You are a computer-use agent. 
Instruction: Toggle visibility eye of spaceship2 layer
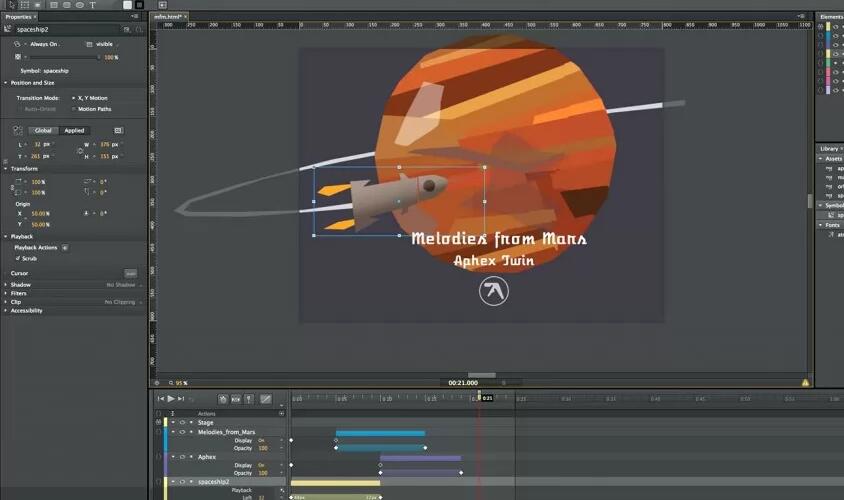pyautogui.click(x=182, y=482)
